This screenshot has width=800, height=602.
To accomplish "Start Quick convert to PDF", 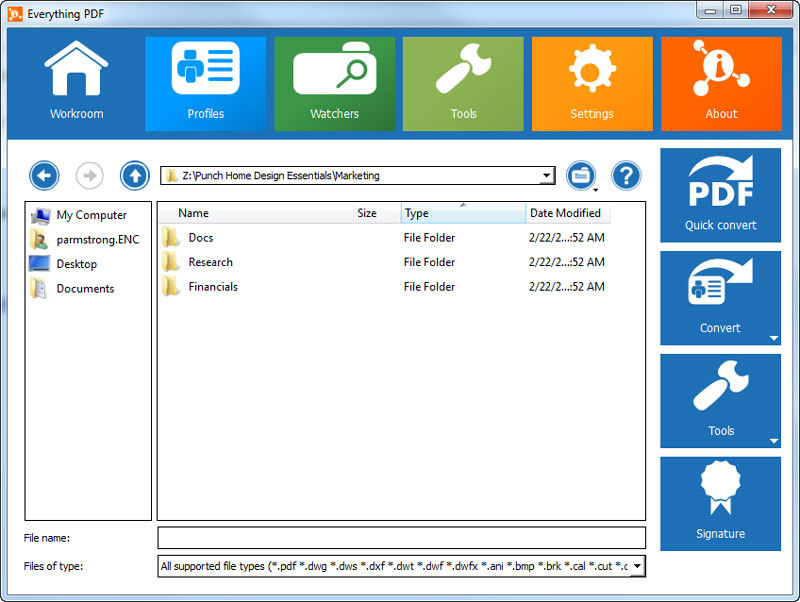I will (720, 195).
